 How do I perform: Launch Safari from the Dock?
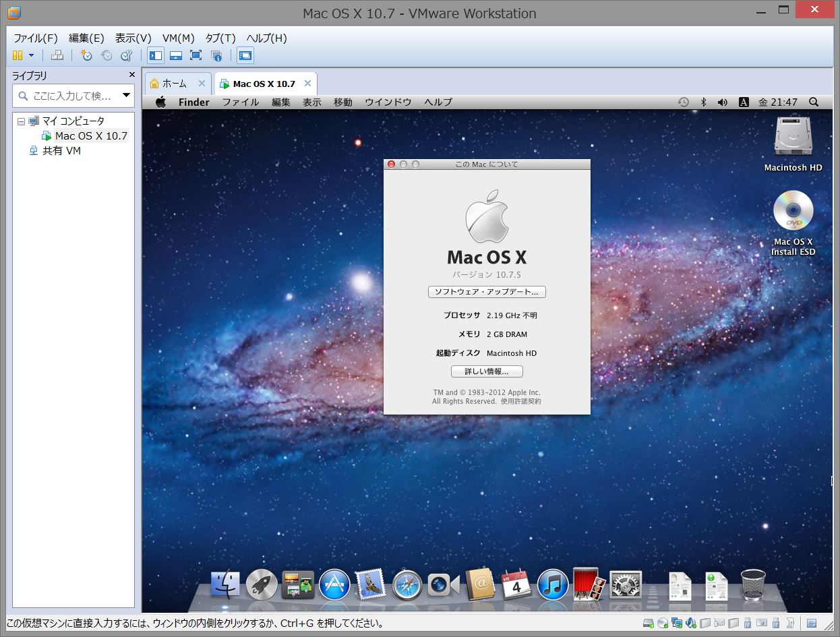[407, 584]
